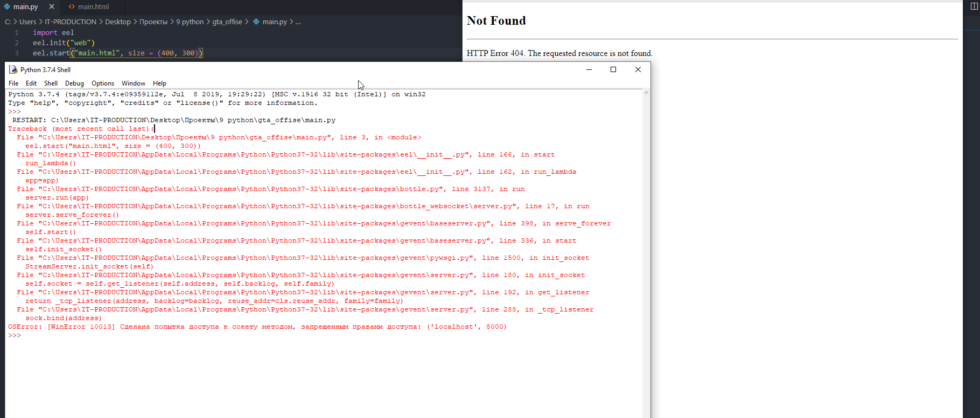Screen dimensions: 980x418
Task: Minimize the Python 3.7.4 Shell window
Action: pos(589,69)
